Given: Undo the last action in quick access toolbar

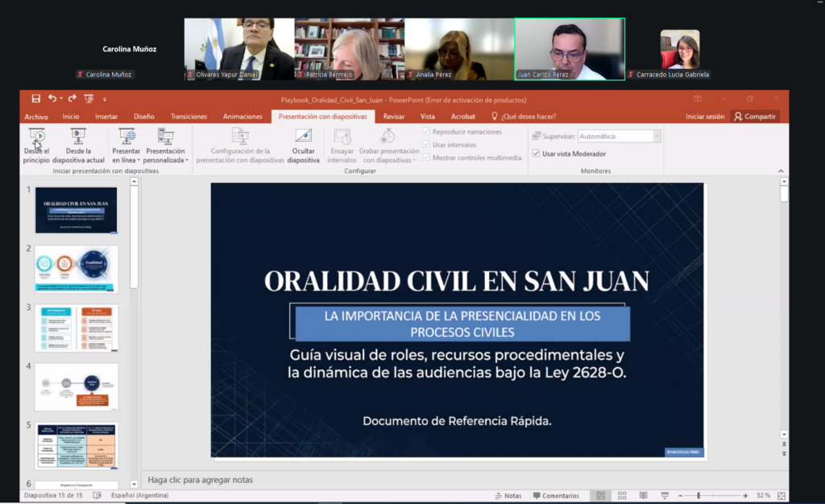Looking at the screenshot, I should point(52,98).
